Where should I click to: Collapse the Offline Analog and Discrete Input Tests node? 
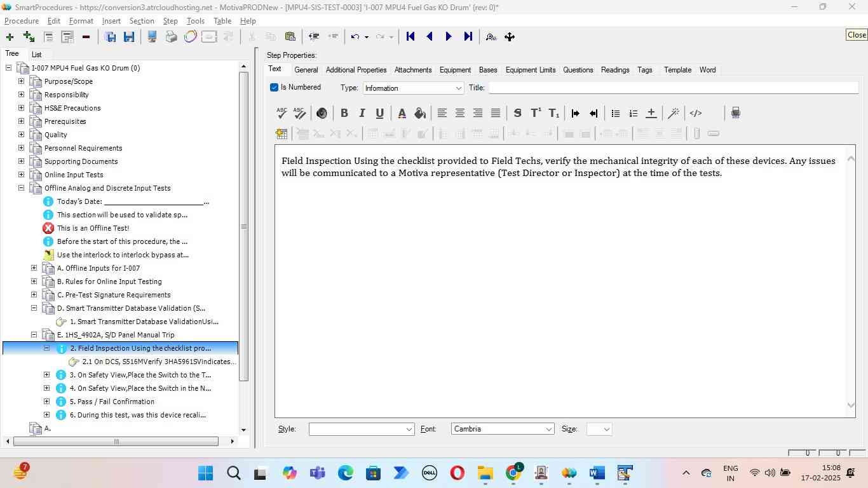tap(21, 188)
